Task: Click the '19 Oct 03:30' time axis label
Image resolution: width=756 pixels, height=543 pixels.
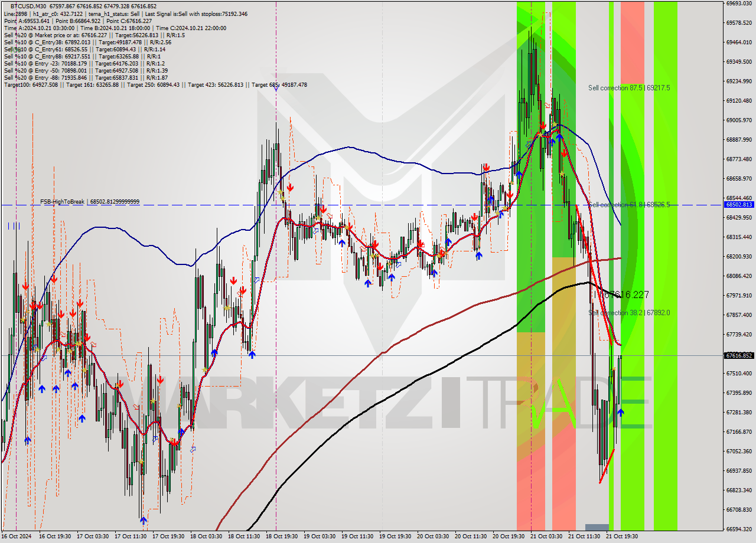Action: [320, 537]
